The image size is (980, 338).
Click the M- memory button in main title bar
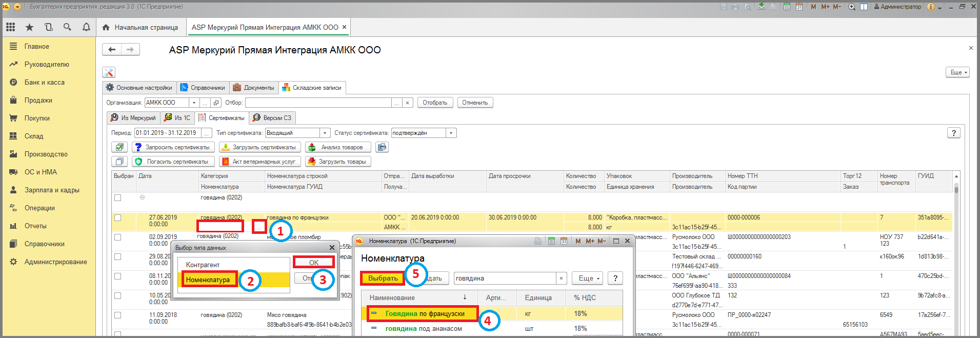(837, 7)
